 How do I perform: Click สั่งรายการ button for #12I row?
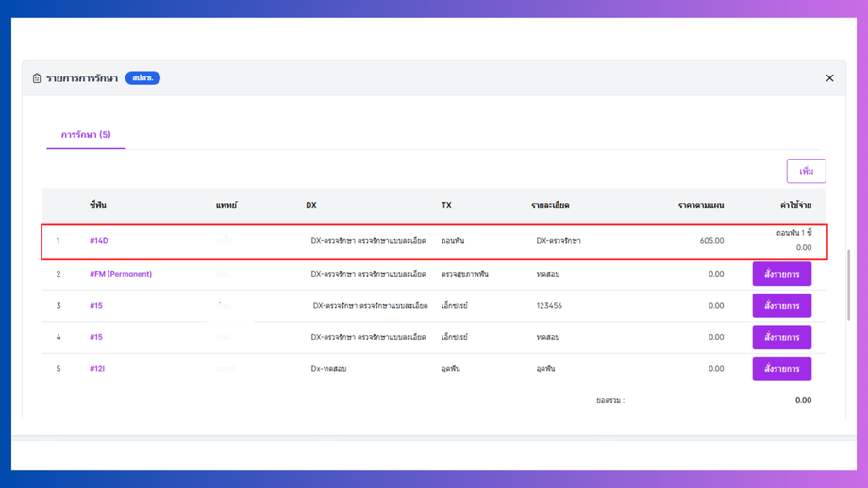click(x=781, y=368)
